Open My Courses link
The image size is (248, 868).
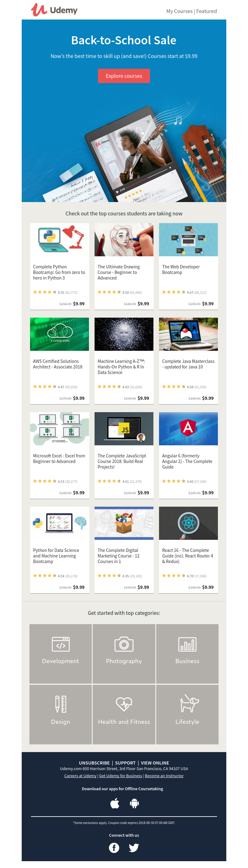179,11
